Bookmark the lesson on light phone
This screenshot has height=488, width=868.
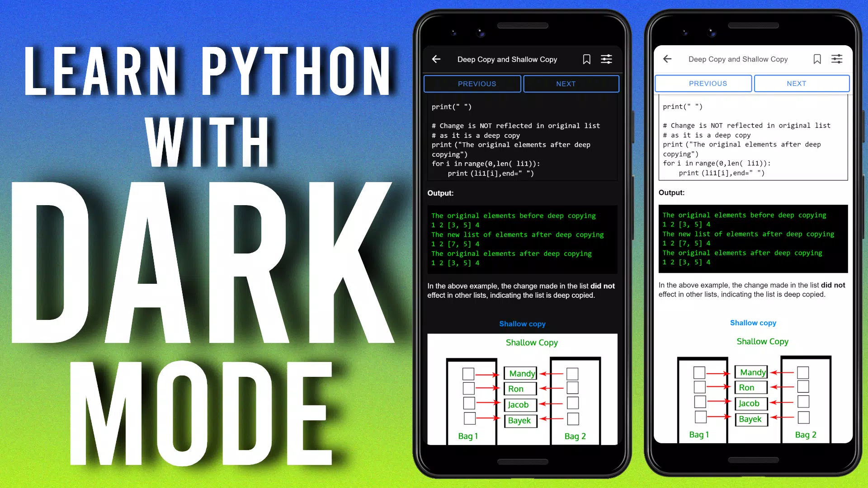click(817, 59)
